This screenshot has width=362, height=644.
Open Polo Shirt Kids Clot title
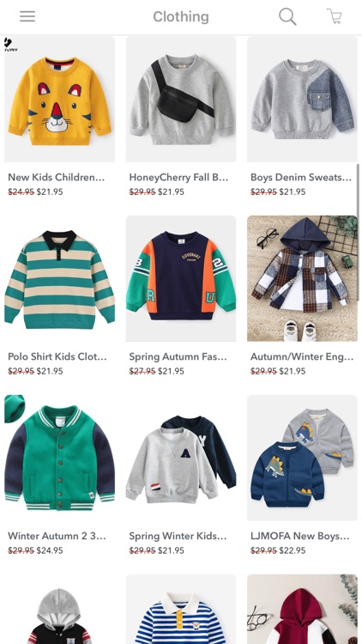57,356
